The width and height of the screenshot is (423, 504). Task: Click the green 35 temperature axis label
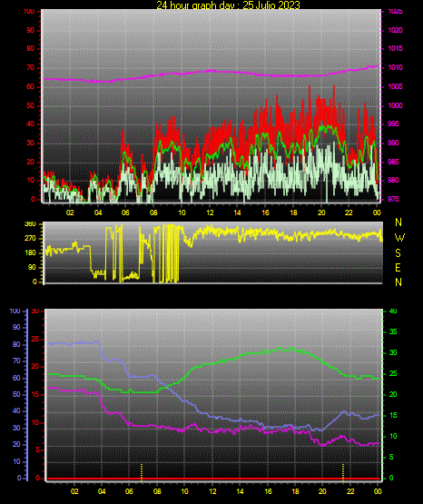tap(393, 331)
